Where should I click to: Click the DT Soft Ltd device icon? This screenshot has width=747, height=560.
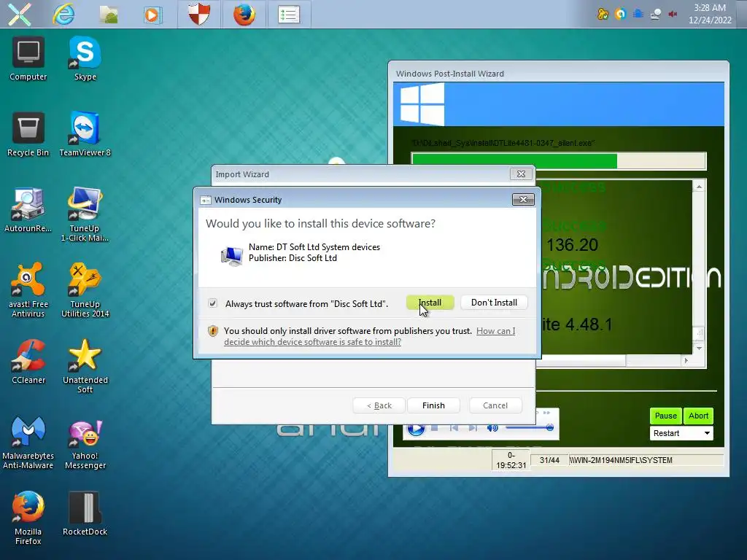pos(231,256)
